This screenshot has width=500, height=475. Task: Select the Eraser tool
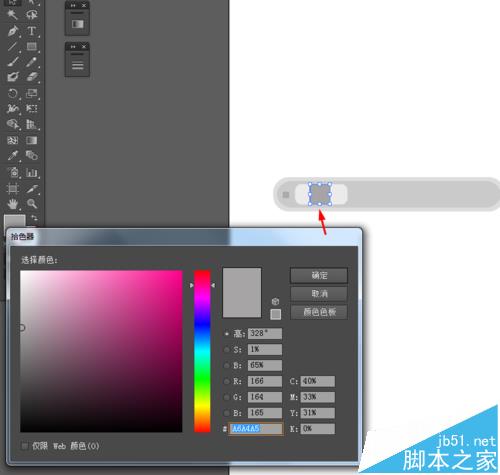(32, 77)
